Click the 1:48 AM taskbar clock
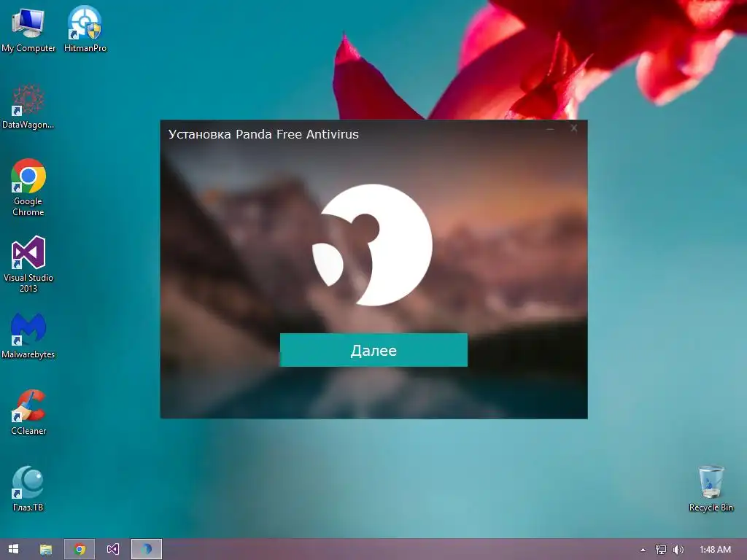This screenshot has height=560, width=747. [x=715, y=550]
